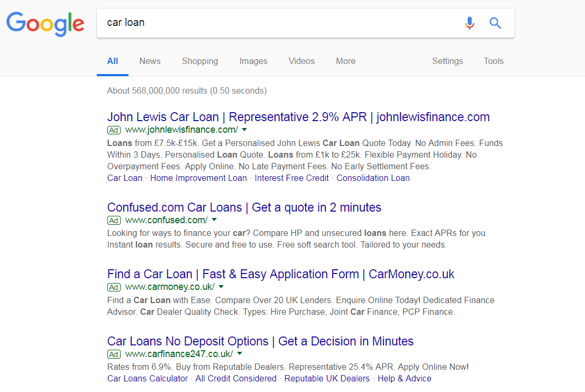Click the Ad badge beside johnlewisfinance.com
The image size is (585, 392).
[114, 130]
